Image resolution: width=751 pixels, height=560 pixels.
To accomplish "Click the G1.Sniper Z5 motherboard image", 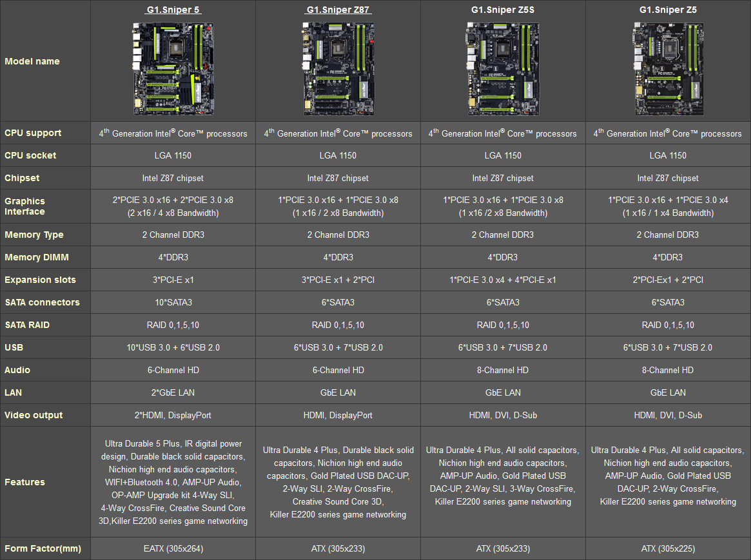I will tap(668, 69).
